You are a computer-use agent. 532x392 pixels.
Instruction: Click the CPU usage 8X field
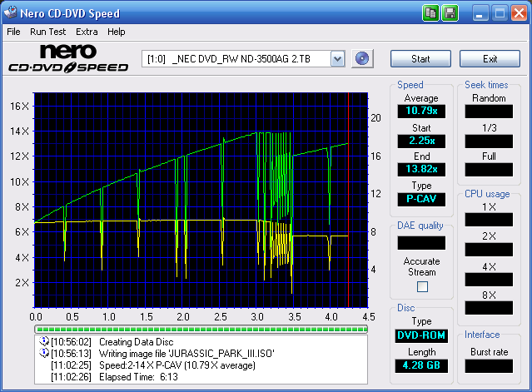click(x=489, y=308)
